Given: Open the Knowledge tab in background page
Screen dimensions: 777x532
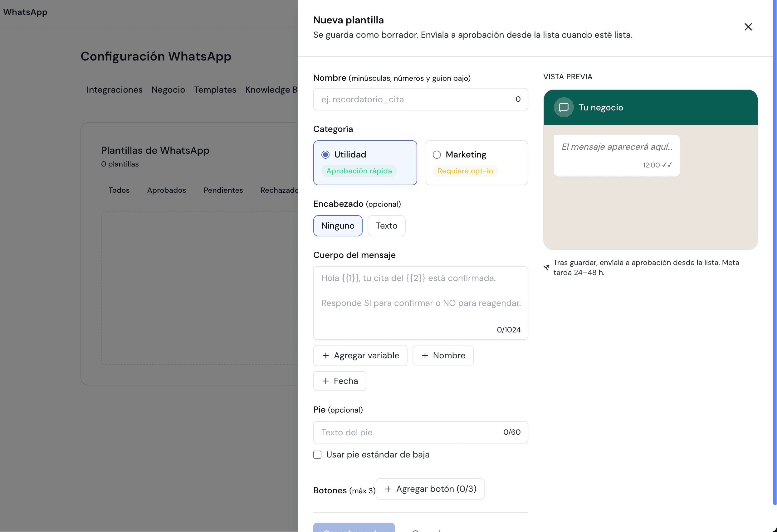Looking at the screenshot, I should 271,89.
